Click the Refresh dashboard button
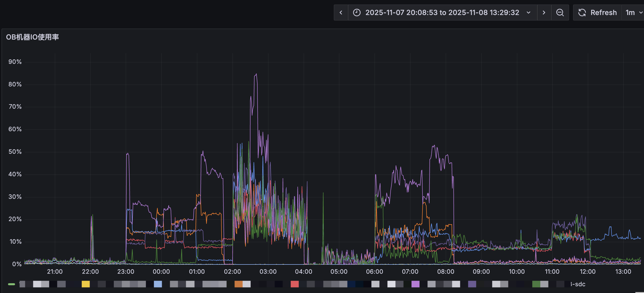The width and height of the screenshot is (644, 293). (597, 13)
